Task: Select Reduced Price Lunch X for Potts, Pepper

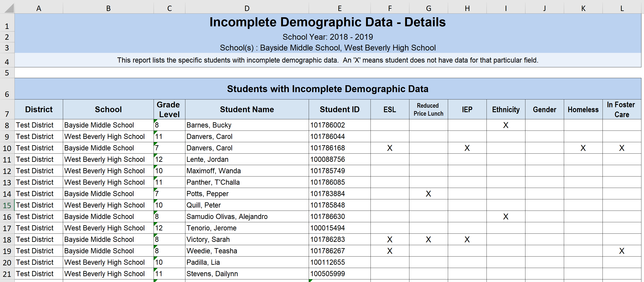Action: 428,194
